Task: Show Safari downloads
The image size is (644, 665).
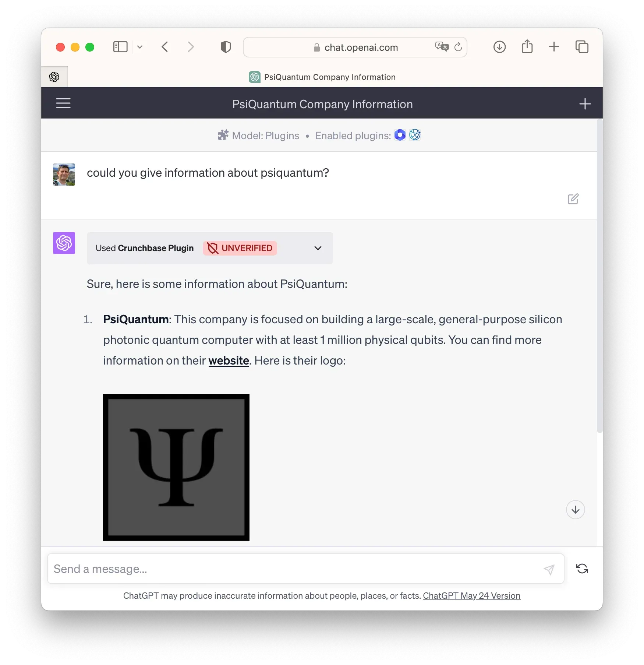Action: tap(499, 47)
